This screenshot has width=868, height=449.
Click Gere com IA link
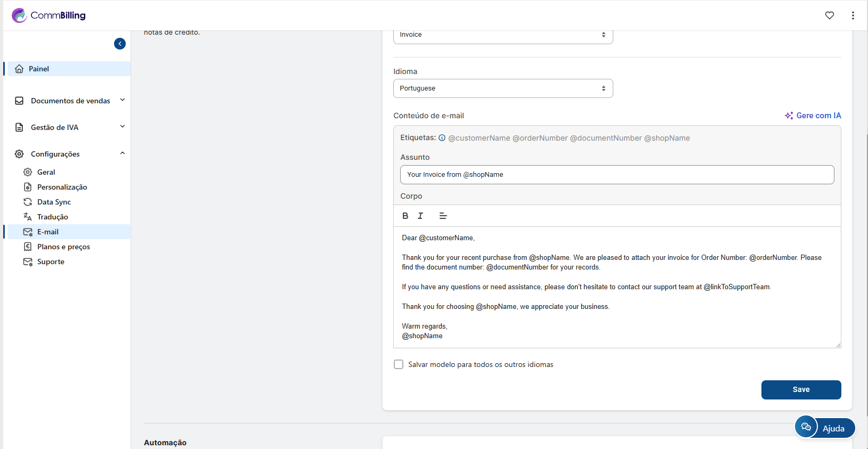(x=813, y=116)
